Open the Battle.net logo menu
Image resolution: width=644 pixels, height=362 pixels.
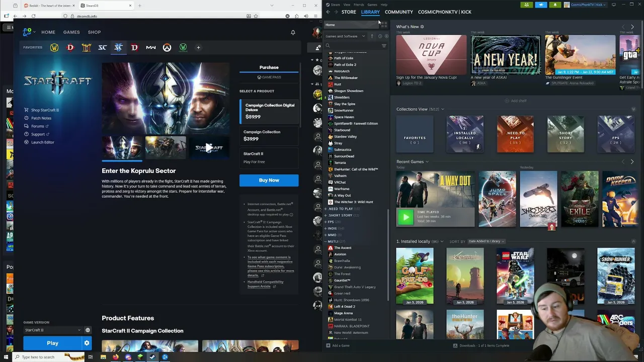[29, 32]
